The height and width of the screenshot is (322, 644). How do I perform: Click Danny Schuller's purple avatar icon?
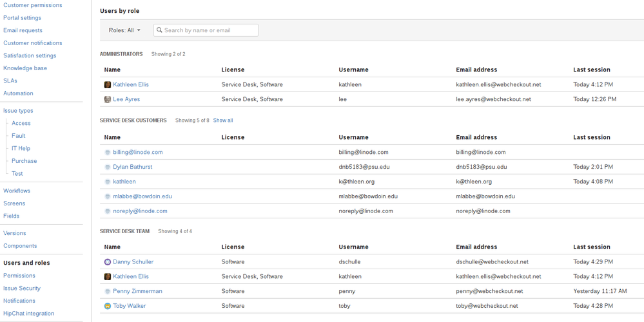[x=108, y=261]
